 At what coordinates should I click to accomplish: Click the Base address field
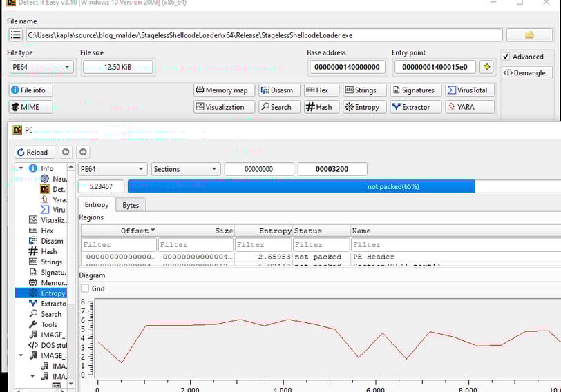click(x=347, y=67)
